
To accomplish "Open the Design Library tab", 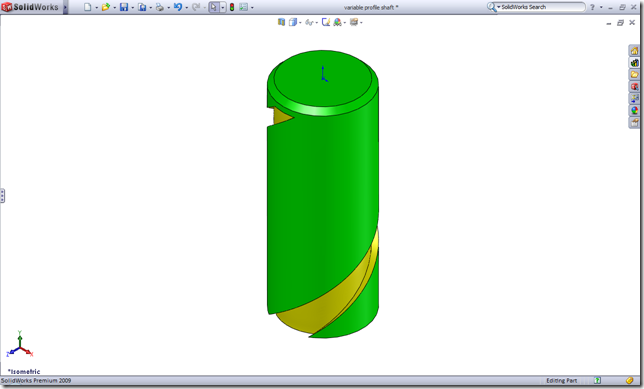I will pyautogui.click(x=635, y=63).
